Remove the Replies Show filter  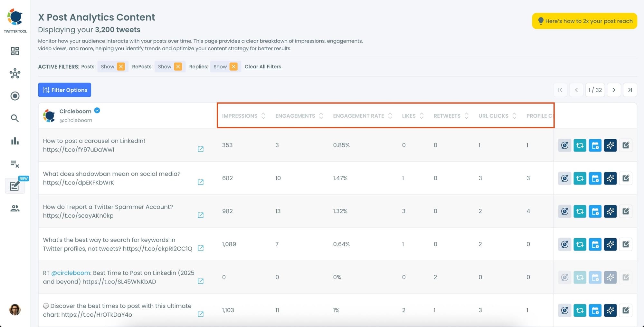pyautogui.click(x=234, y=66)
